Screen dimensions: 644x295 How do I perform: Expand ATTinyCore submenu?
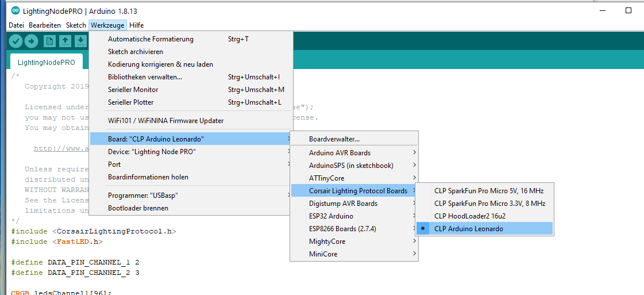[x=354, y=178]
